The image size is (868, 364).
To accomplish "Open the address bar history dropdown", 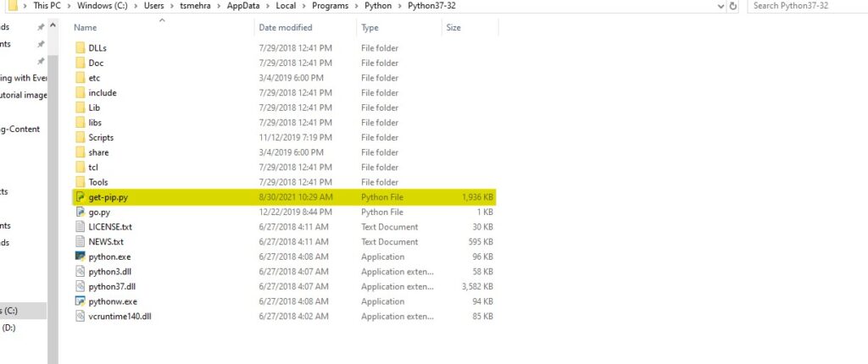I will pos(719,6).
